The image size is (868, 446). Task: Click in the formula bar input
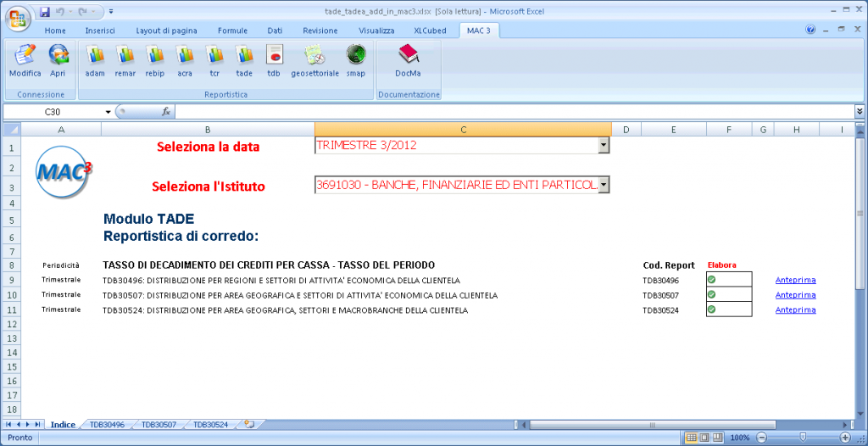tap(515, 112)
